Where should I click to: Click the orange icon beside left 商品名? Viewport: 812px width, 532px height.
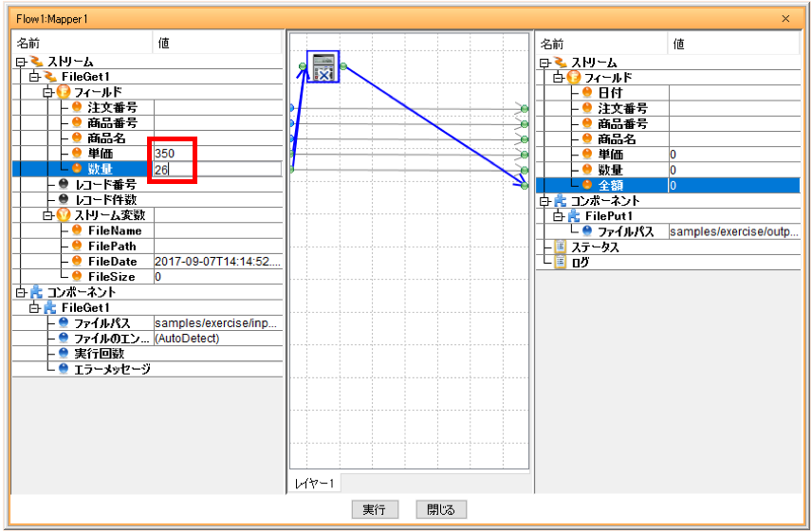[x=77, y=138]
